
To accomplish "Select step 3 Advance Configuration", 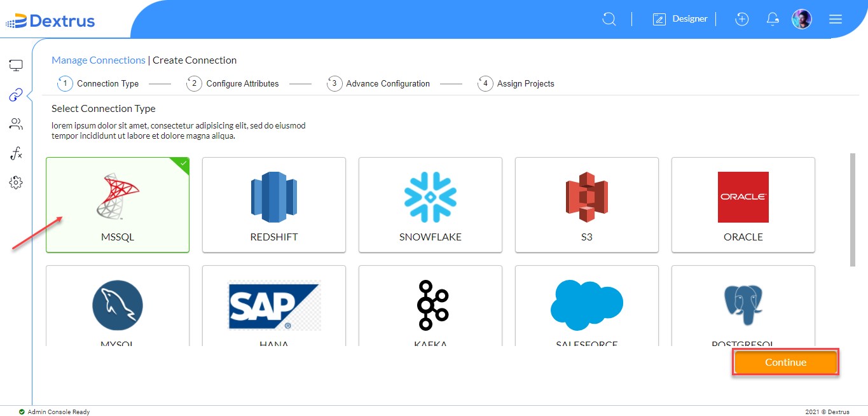I will 378,83.
